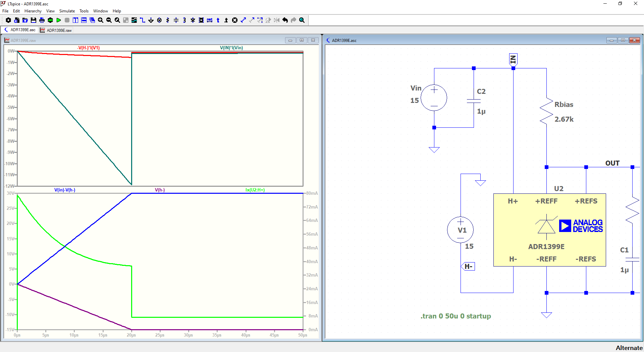Select the V(h-) trace label
The height and width of the screenshot is (352, 644).
point(160,190)
